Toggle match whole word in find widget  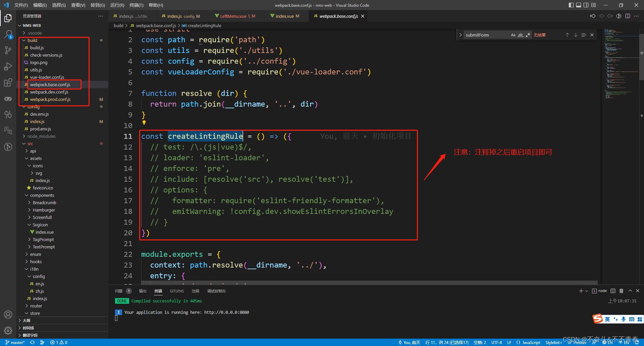(521, 35)
